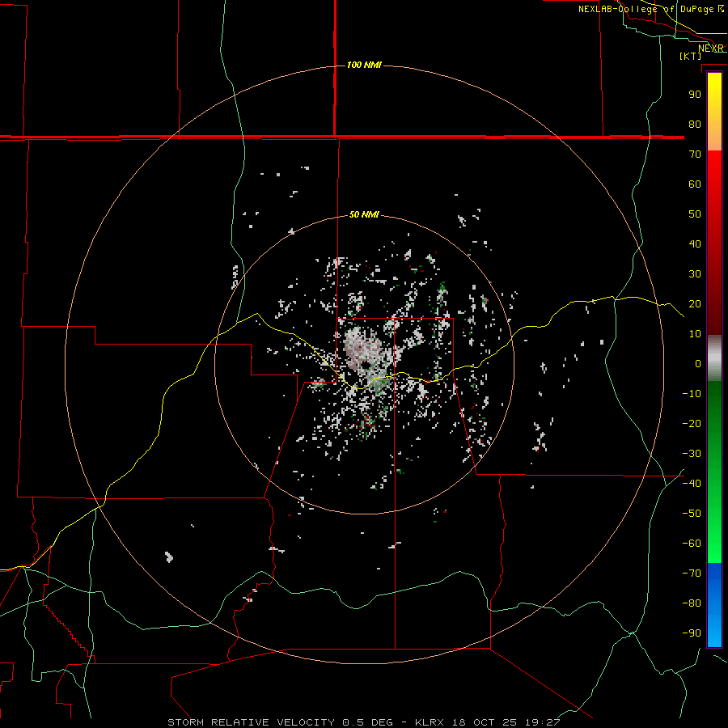The height and width of the screenshot is (728, 728).
Task: Click the radar site's dark center dot
Action: pos(365,365)
